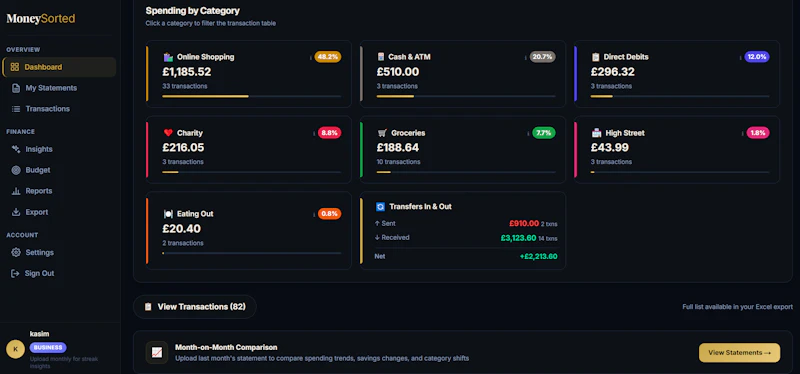Click the info icon beside 7.7% badge

pyautogui.click(x=528, y=133)
